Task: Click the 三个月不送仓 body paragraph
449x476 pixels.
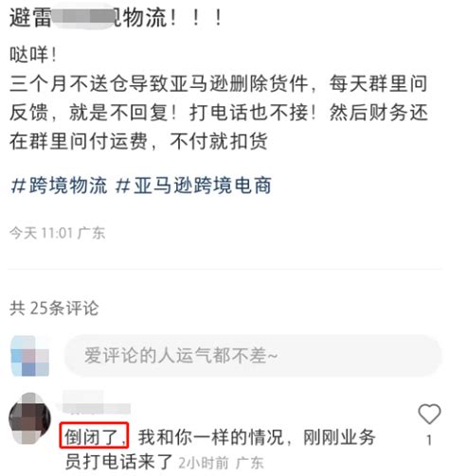Action: (219, 113)
